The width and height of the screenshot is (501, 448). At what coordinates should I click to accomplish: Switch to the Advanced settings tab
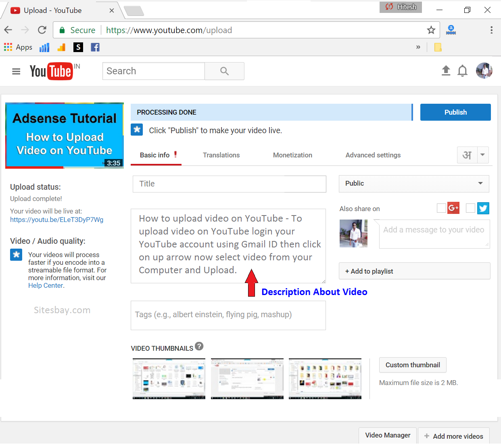pyautogui.click(x=373, y=155)
